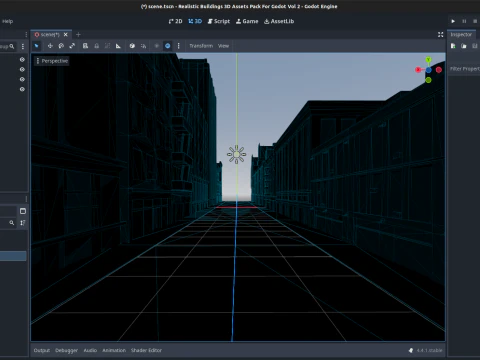The width and height of the screenshot is (480, 360).
Task: Click the lock selected node icon
Action: pyautogui.click(x=96, y=46)
